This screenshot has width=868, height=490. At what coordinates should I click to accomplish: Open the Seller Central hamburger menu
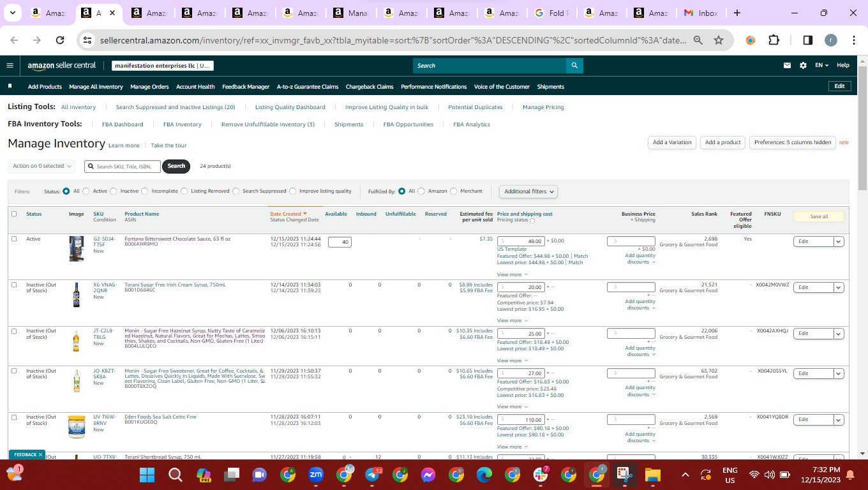point(10,65)
